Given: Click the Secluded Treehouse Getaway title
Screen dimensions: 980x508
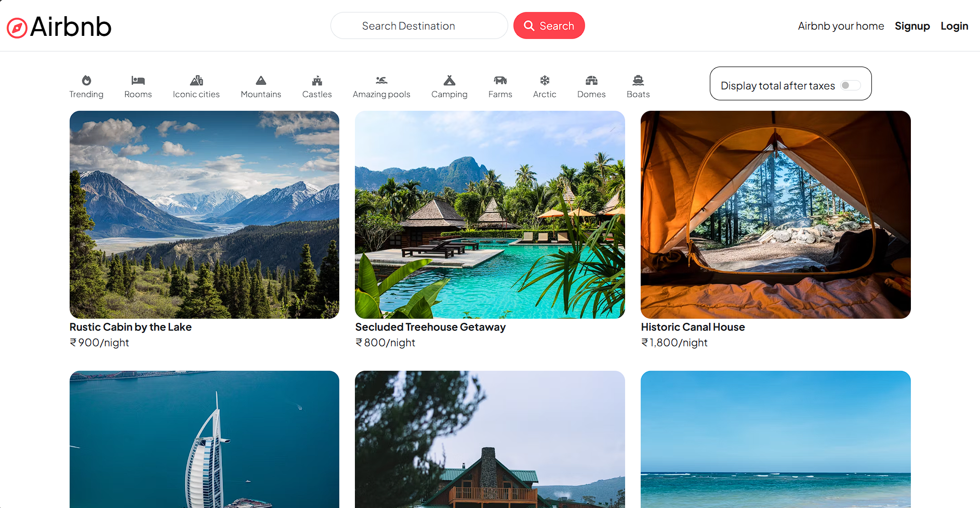Looking at the screenshot, I should tap(430, 327).
